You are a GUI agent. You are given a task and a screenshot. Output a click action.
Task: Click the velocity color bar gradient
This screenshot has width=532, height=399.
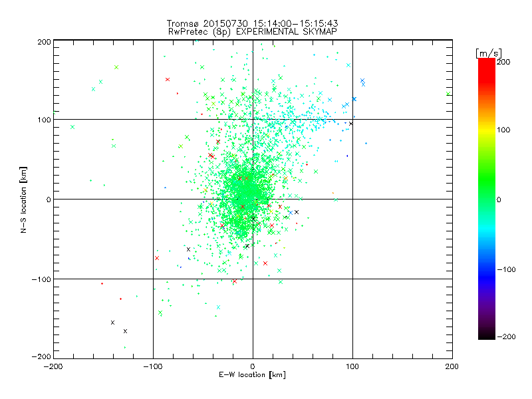coord(487,199)
